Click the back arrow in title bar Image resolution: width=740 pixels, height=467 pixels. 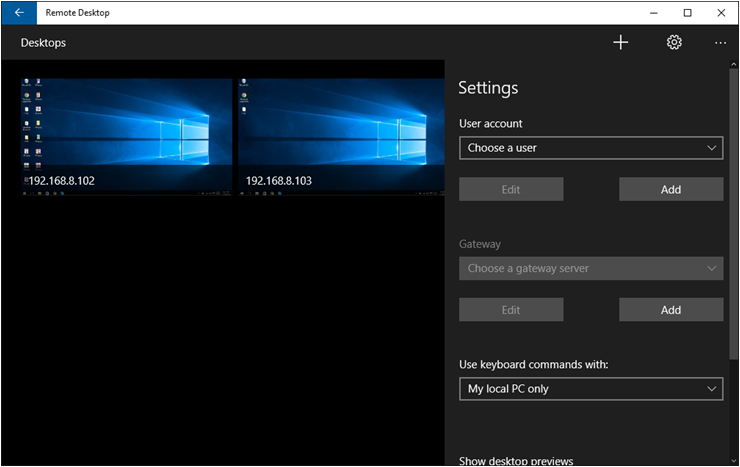pos(19,13)
